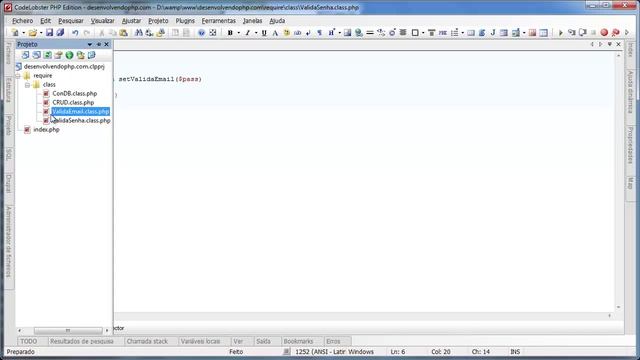
Task: Click the Redo toolbar arrow
Action: [87, 33]
